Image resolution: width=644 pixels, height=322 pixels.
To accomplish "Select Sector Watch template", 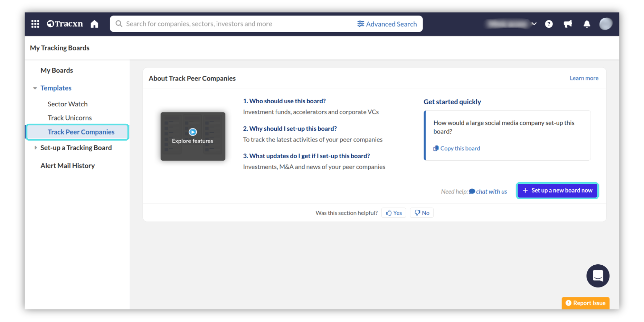I will click(67, 104).
